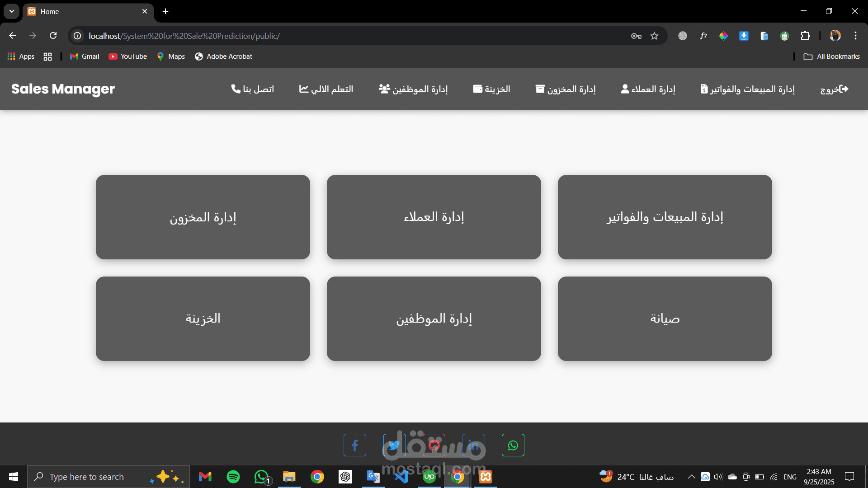Click the people icon beside إدارة الموظفين
The image size is (868, 488).
click(384, 89)
